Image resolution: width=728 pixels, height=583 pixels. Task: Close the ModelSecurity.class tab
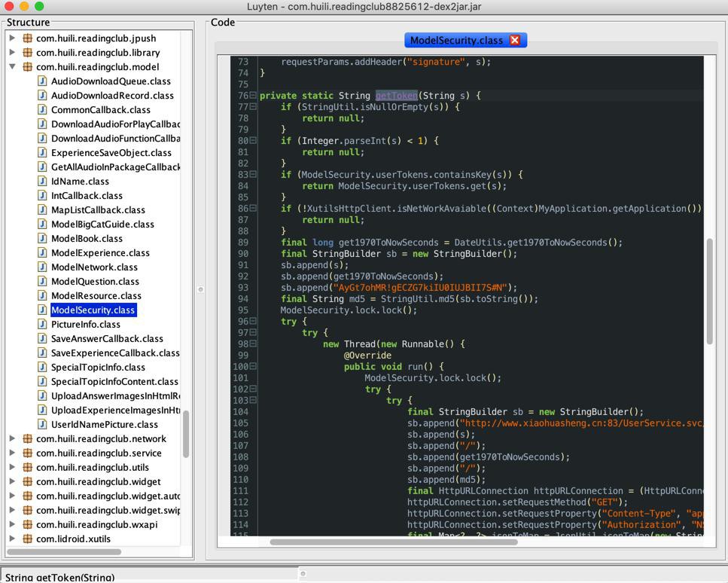pyautogui.click(x=515, y=41)
